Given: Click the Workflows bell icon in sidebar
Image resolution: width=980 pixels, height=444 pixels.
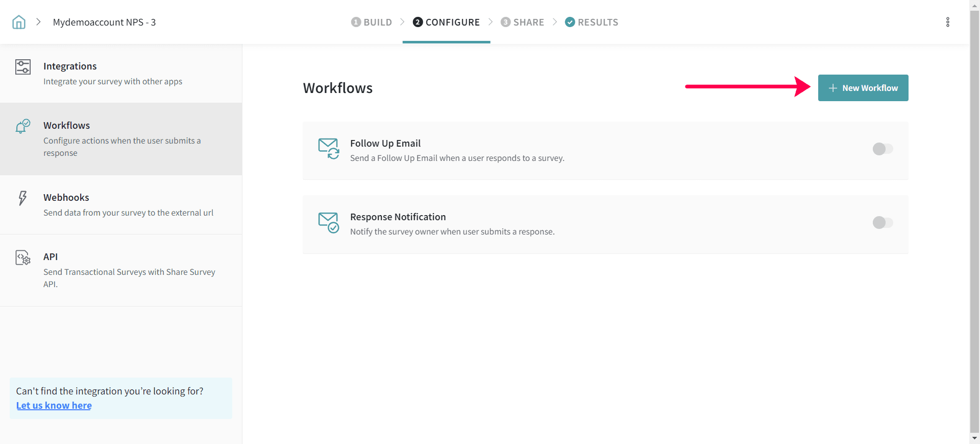Looking at the screenshot, I should (23, 126).
